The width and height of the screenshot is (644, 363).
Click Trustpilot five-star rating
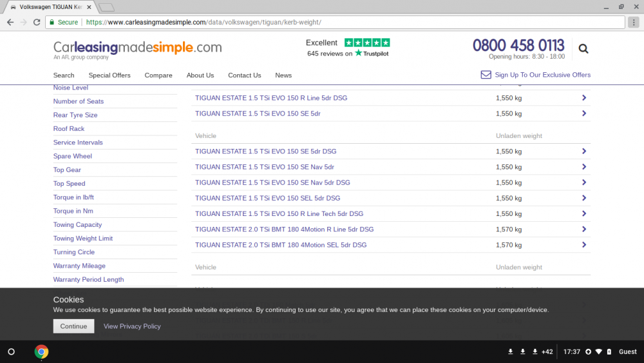point(367,43)
